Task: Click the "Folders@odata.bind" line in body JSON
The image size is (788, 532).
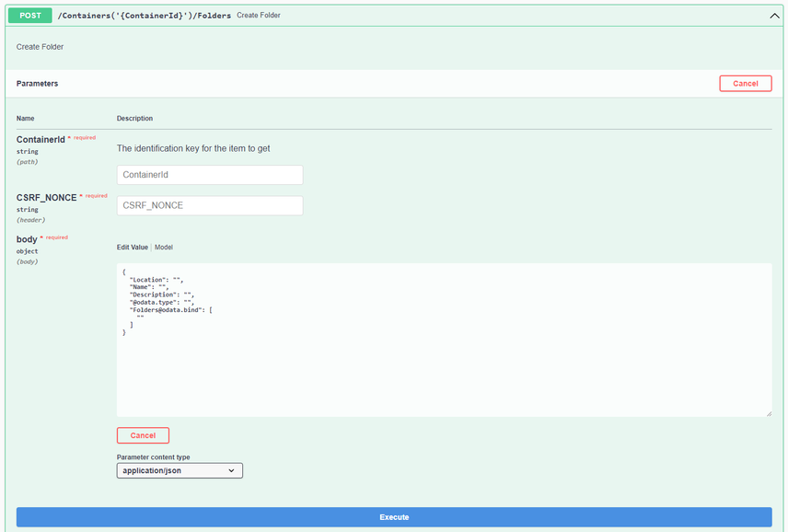Action: [171, 310]
